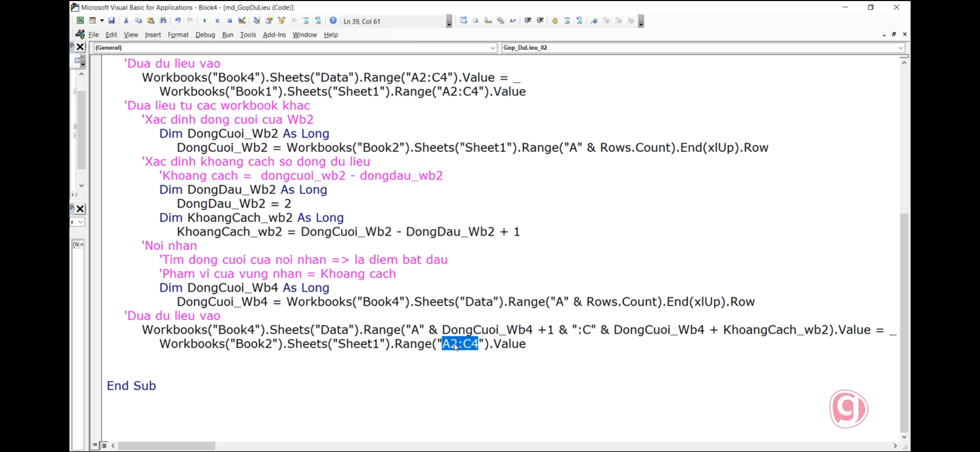Open the Gop_DuLieu_02 procedure dropdown

900,48
